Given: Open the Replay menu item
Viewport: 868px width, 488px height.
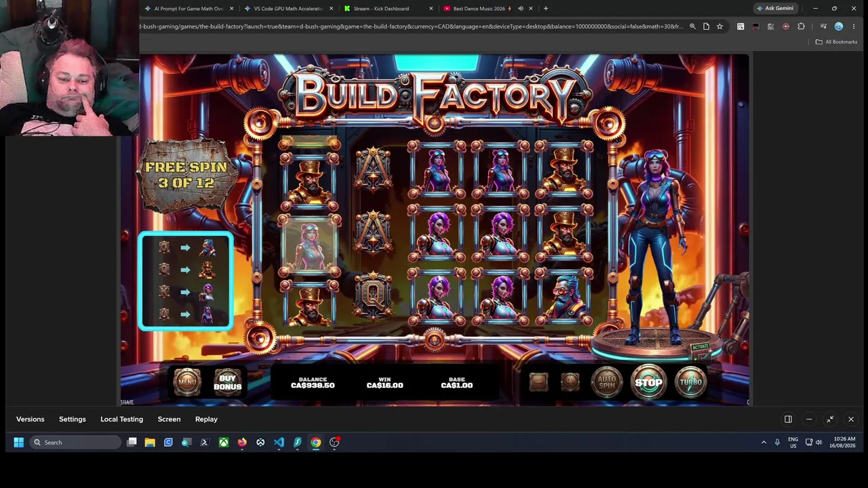Looking at the screenshot, I should pos(206,420).
